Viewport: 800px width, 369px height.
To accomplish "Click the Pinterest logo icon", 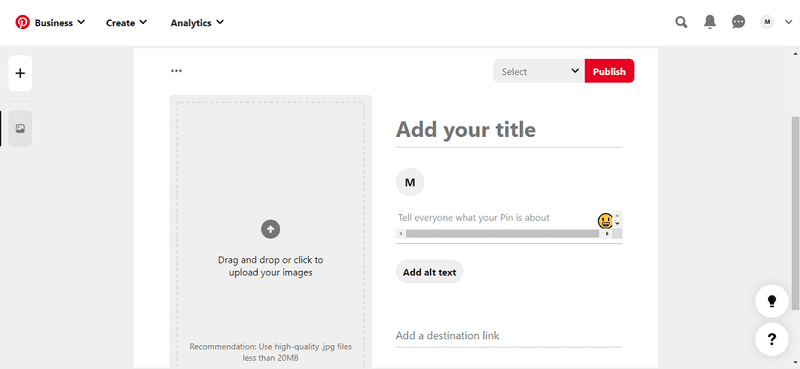I will 22,22.
